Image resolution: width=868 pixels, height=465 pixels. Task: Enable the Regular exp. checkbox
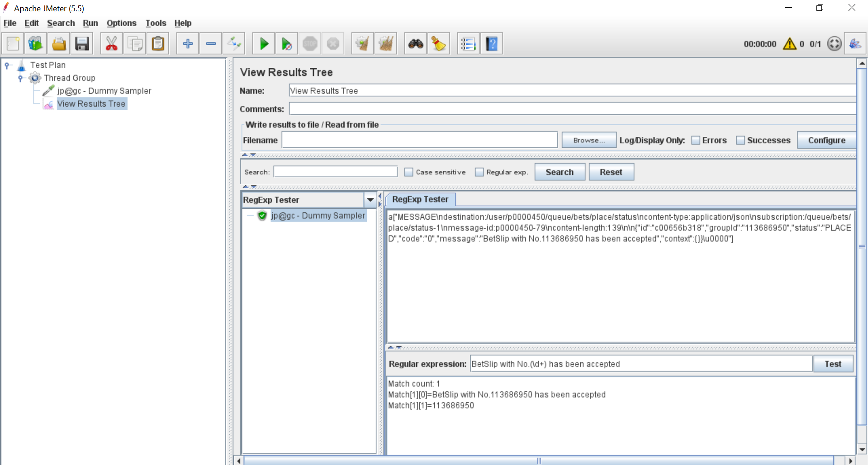(479, 172)
